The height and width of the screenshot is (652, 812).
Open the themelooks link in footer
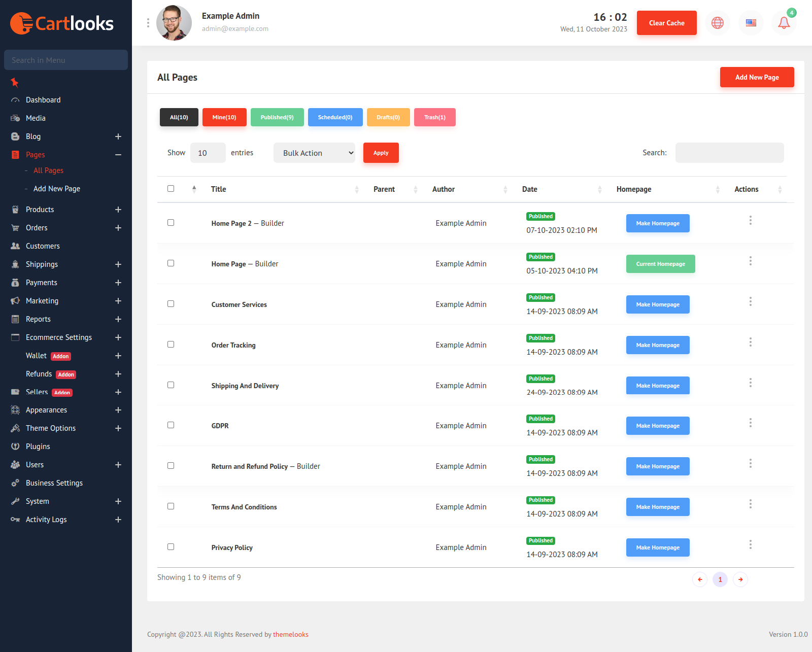click(x=290, y=634)
